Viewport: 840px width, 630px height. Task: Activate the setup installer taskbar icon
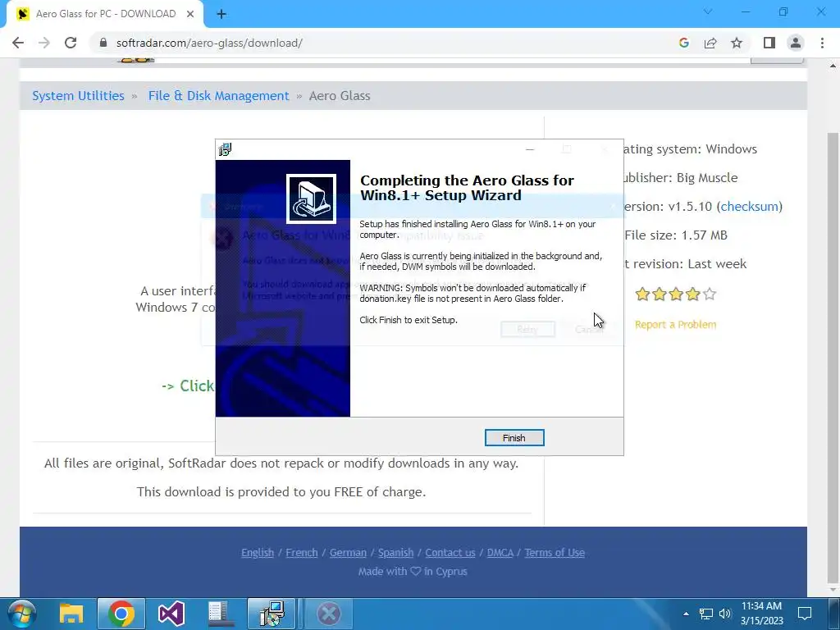pyautogui.click(x=272, y=614)
